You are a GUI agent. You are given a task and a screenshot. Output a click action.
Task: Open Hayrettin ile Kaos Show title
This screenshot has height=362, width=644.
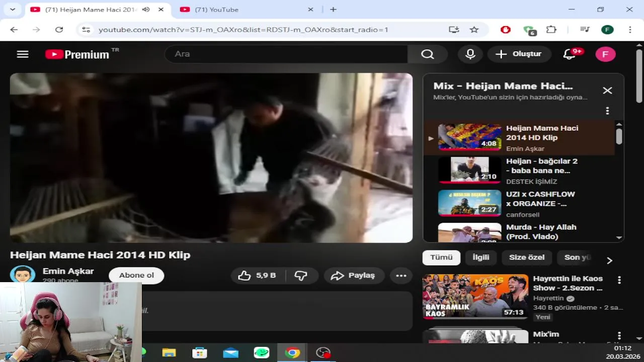click(x=568, y=283)
